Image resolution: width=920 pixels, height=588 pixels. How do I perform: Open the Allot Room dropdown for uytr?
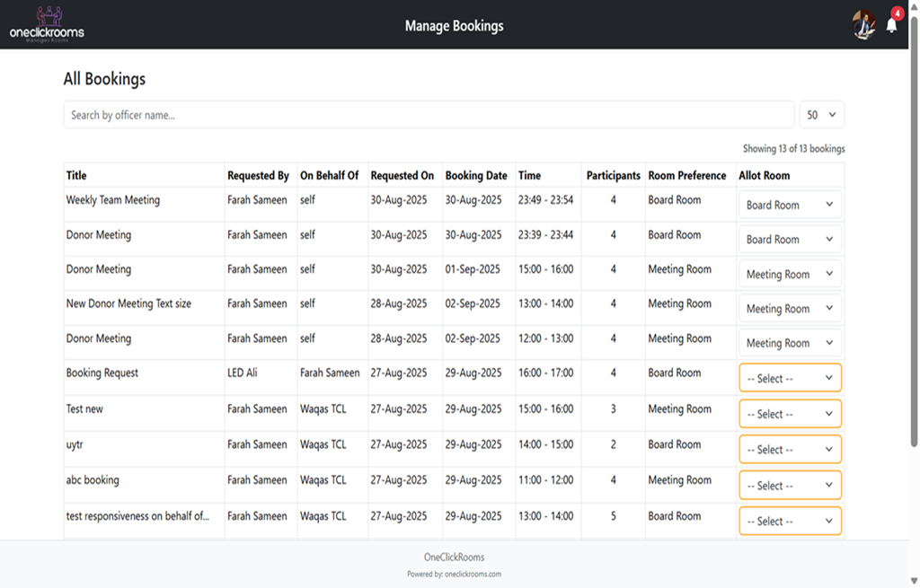pyautogui.click(x=789, y=449)
